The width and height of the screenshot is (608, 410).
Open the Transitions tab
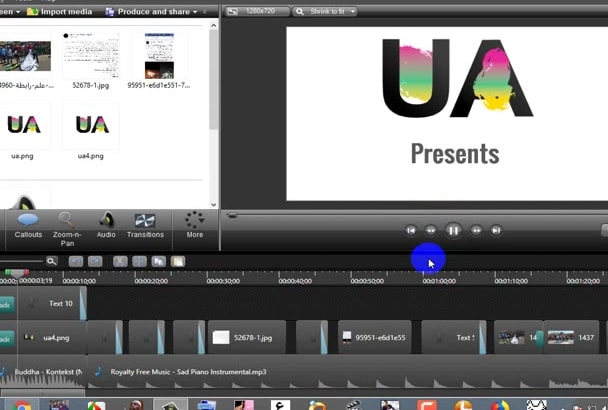(145, 226)
